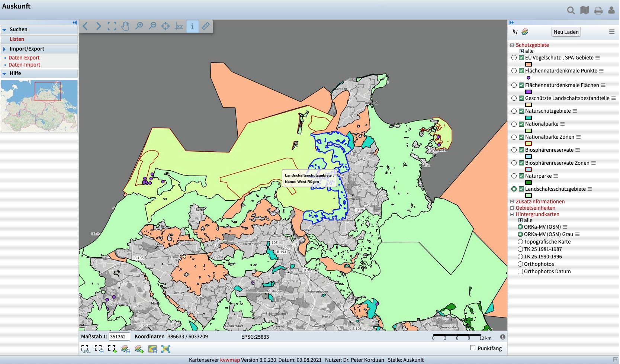Go to previous map view arrow
Viewport: 620px width, 364px height.
85,26
